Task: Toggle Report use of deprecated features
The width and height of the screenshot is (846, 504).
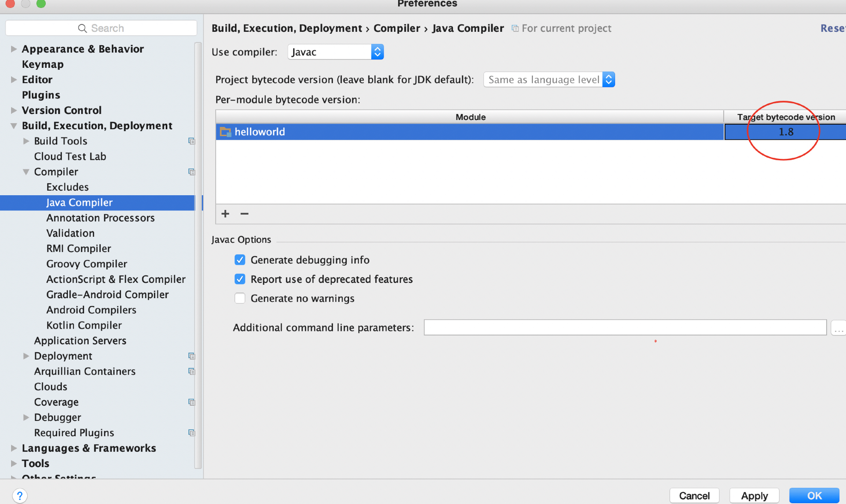Action: [240, 279]
